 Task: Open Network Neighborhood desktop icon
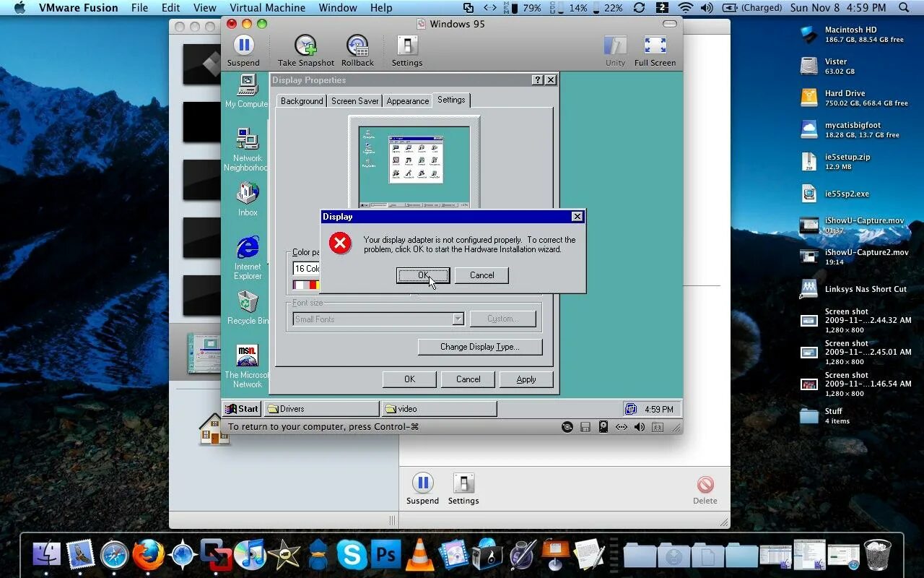tap(247, 150)
